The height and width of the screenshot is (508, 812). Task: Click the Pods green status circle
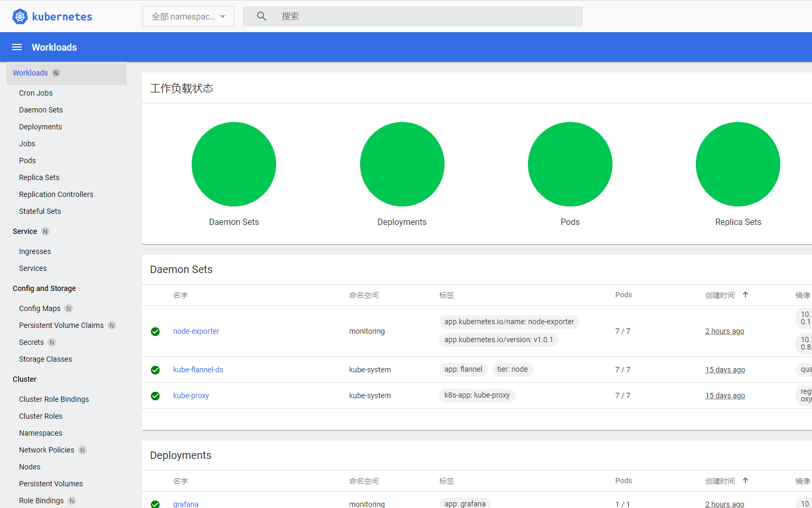[570, 164]
